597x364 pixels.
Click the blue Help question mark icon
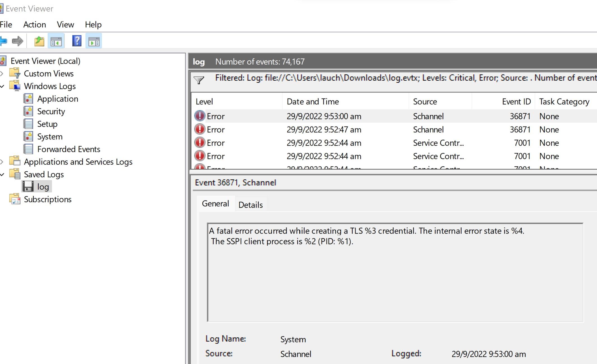pyautogui.click(x=77, y=41)
